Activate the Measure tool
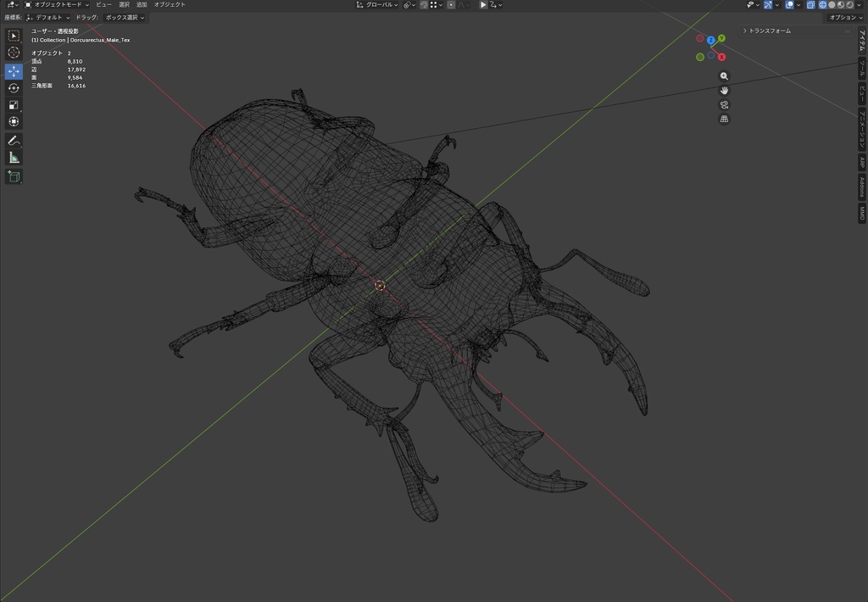This screenshot has height=602, width=868. (x=14, y=158)
